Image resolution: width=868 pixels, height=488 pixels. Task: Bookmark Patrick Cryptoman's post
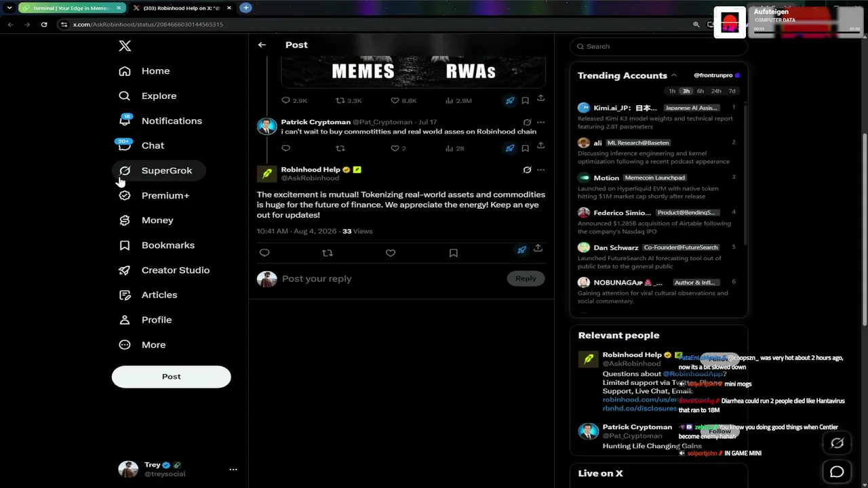click(x=525, y=148)
